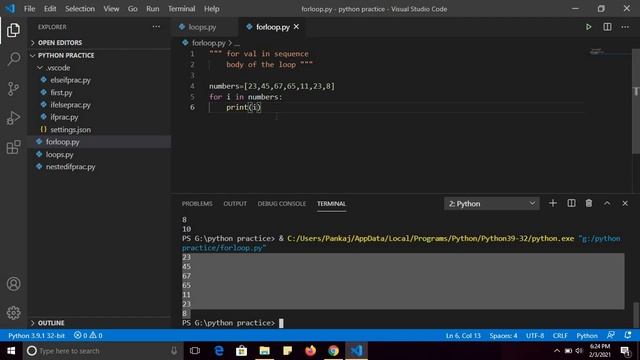
Task: Split the editor to the right
Action: pos(607,27)
